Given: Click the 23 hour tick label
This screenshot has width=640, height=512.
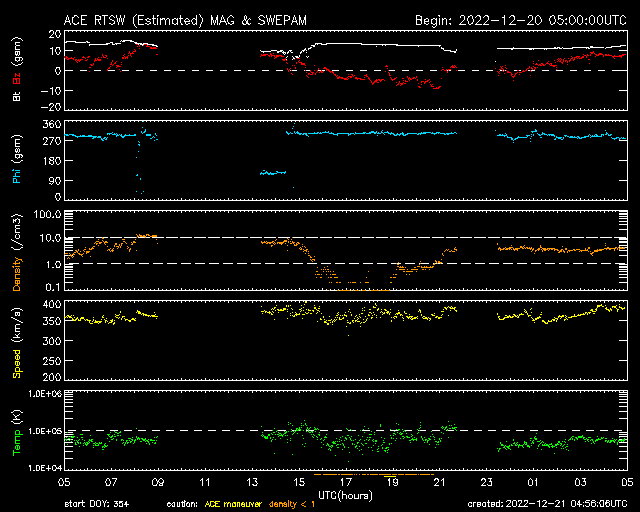Looking at the screenshot, I should pyautogui.click(x=486, y=482).
